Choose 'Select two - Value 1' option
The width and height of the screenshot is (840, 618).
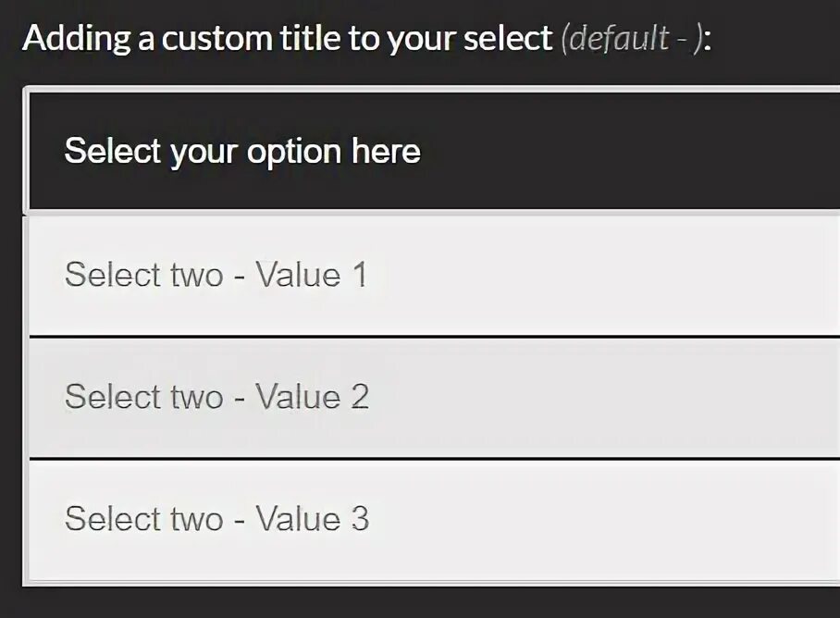[x=435, y=276]
